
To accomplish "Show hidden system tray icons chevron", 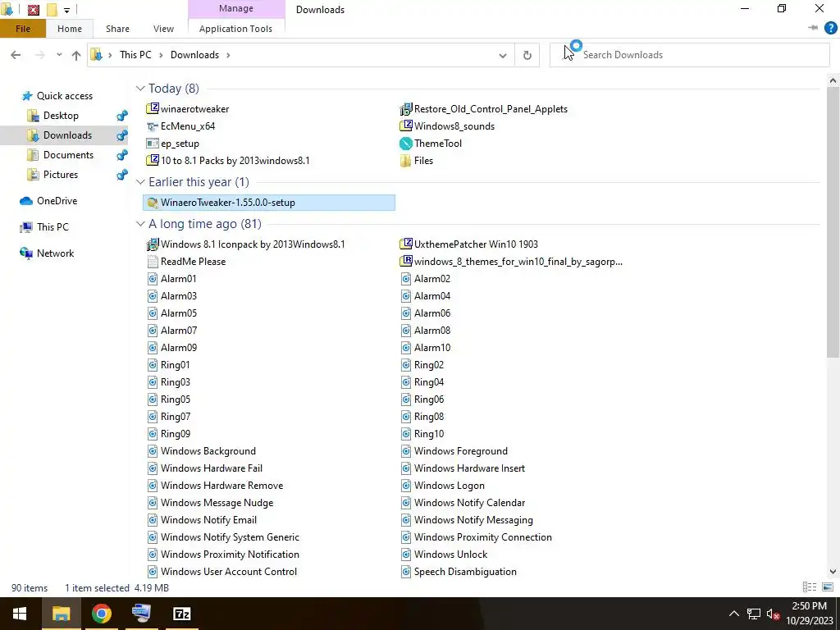I will (734, 614).
